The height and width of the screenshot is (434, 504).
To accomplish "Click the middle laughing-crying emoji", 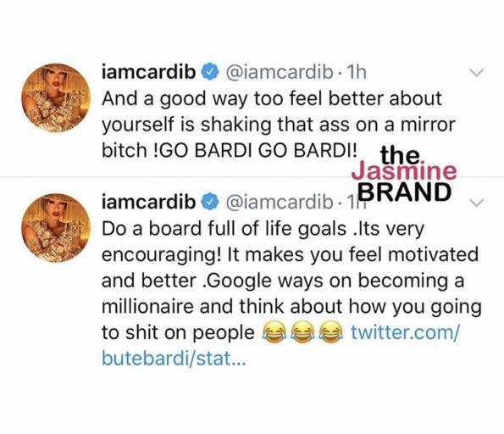I will pyautogui.click(x=302, y=332).
